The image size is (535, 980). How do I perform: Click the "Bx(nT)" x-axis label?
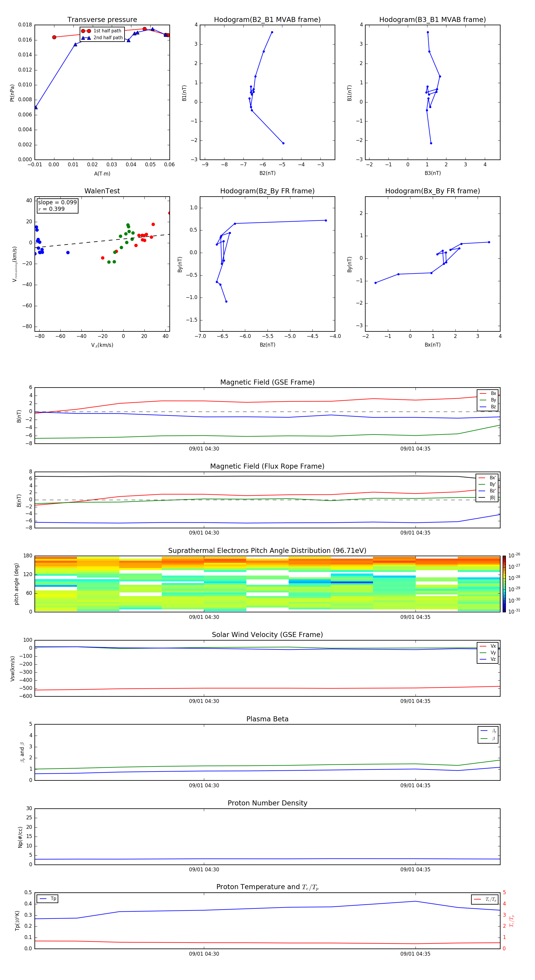[432, 345]
